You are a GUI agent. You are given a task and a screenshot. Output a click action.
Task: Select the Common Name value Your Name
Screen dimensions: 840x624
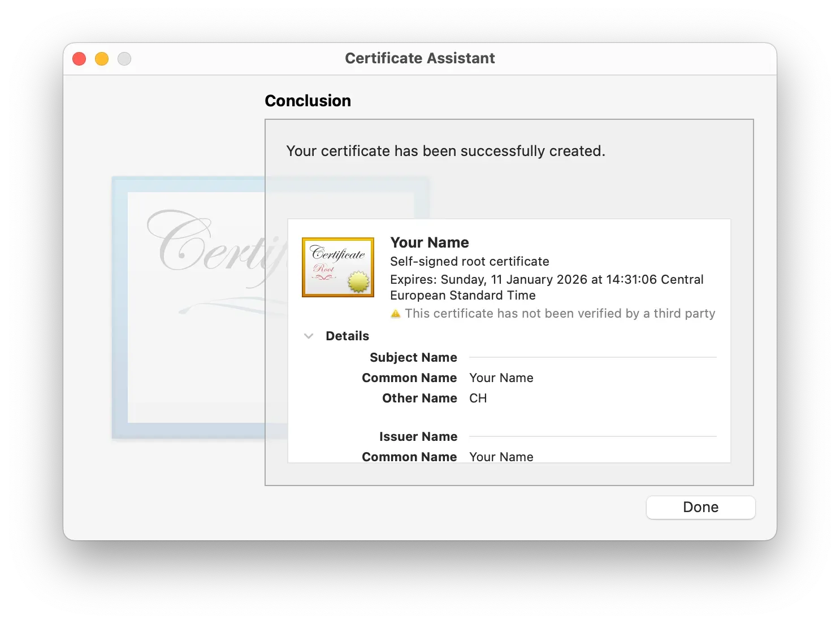(501, 378)
